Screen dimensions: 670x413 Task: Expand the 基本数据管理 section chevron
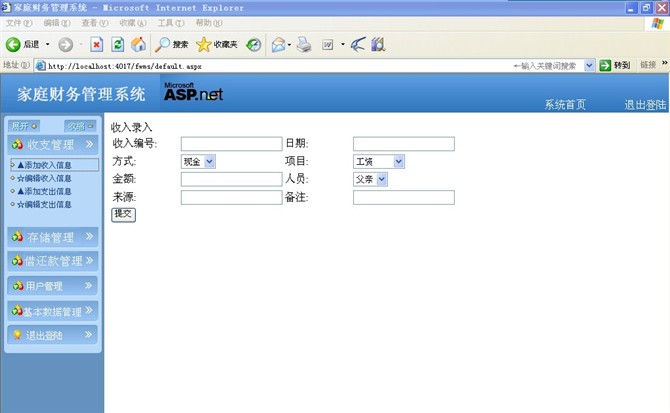tap(88, 310)
